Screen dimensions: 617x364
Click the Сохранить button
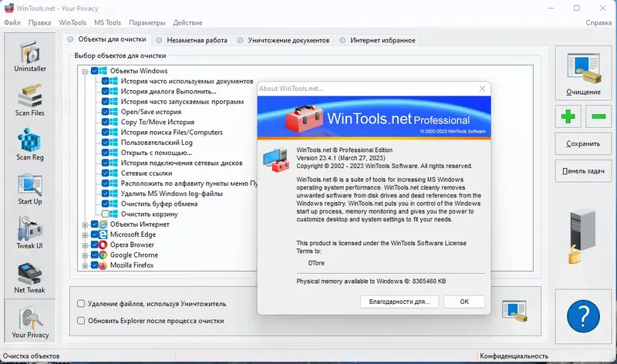(583, 143)
